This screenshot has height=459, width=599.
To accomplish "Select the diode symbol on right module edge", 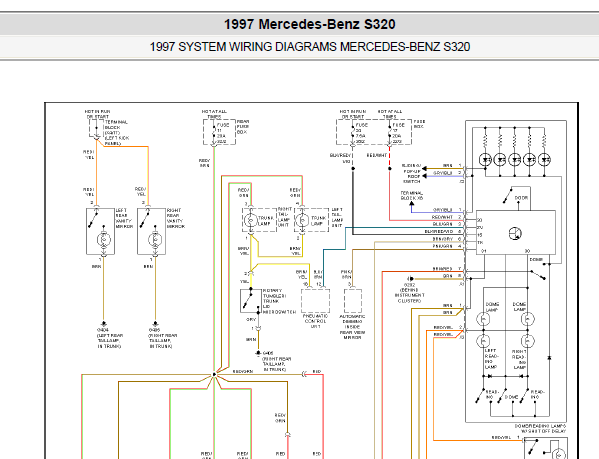I will click(x=549, y=358).
